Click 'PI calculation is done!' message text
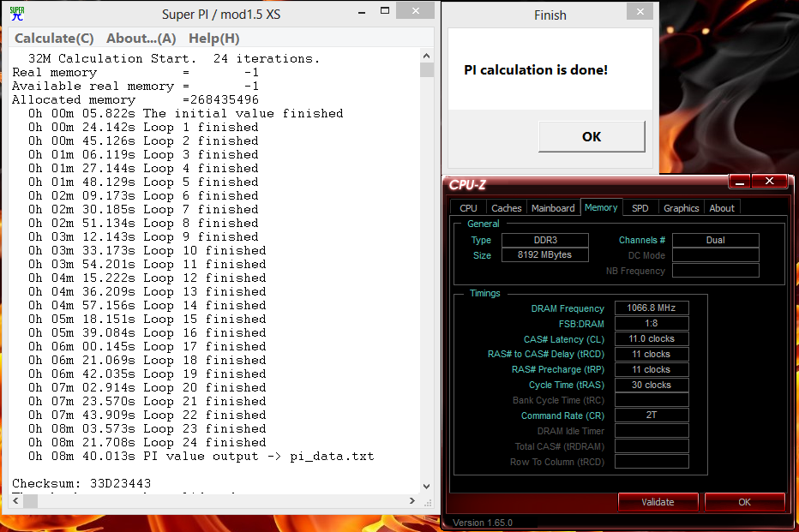This screenshot has width=799, height=532. point(536,69)
